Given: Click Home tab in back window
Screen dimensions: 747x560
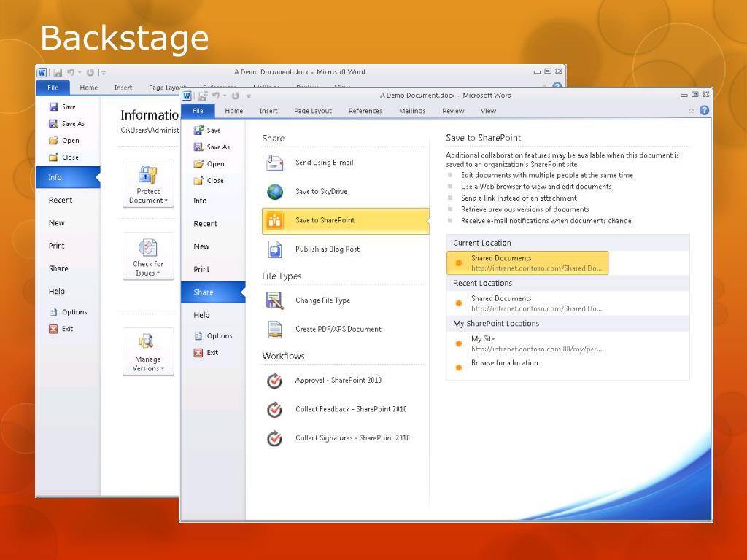Looking at the screenshot, I should tap(88, 87).
